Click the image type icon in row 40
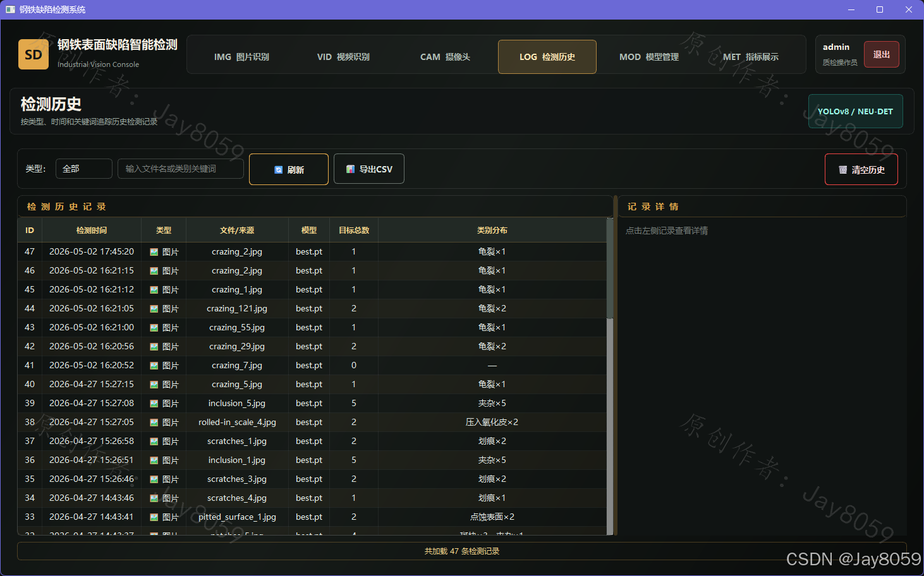This screenshot has height=576, width=924. click(x=154, y=385)
